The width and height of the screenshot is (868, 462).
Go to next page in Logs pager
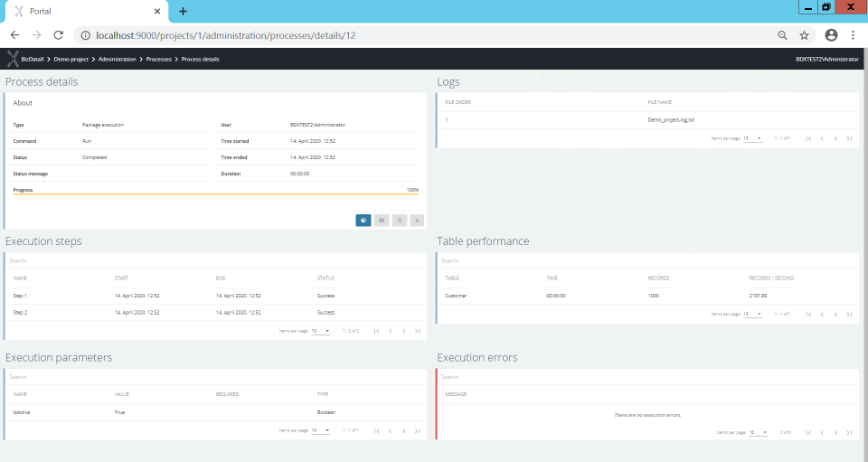835,138
